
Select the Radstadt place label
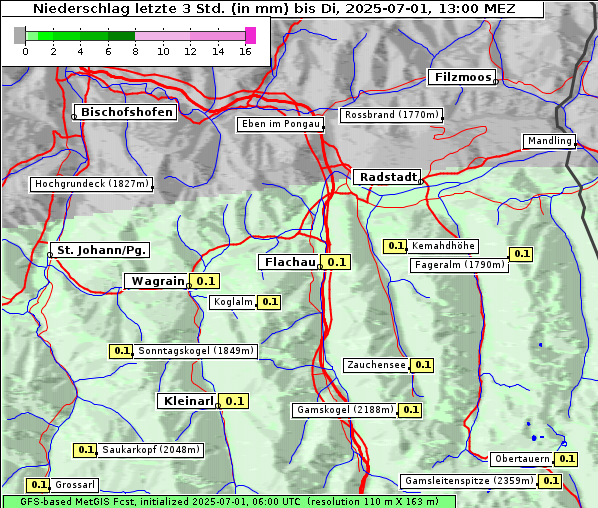pos(387,177)
